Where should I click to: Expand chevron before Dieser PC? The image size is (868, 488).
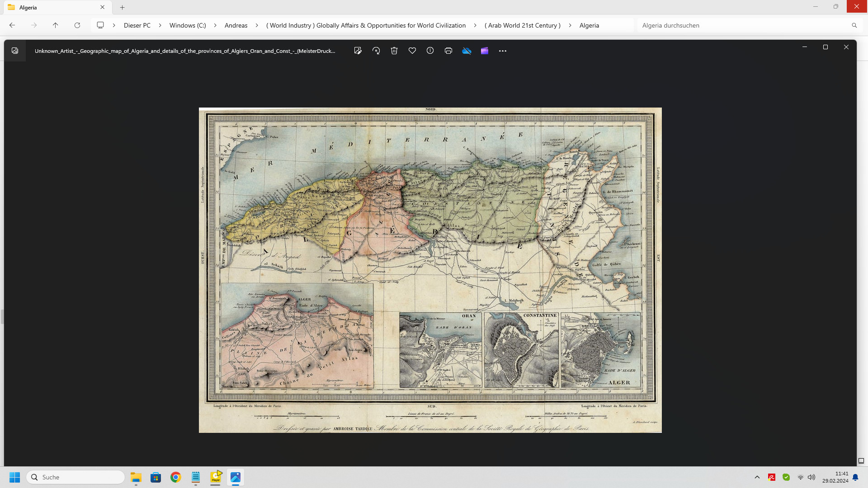[114, 25]
